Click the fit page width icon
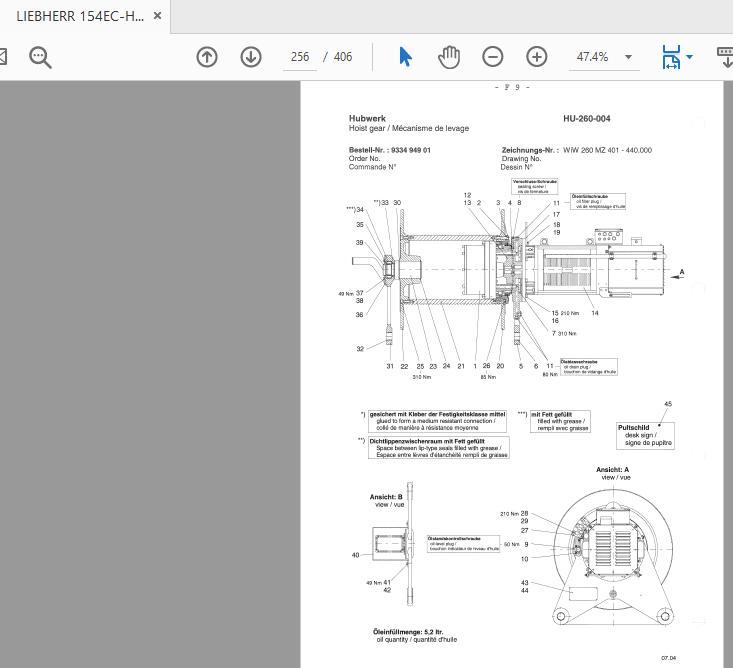Image resolution: width=733 pixels, height=668 pixels. tap(671, 57)
